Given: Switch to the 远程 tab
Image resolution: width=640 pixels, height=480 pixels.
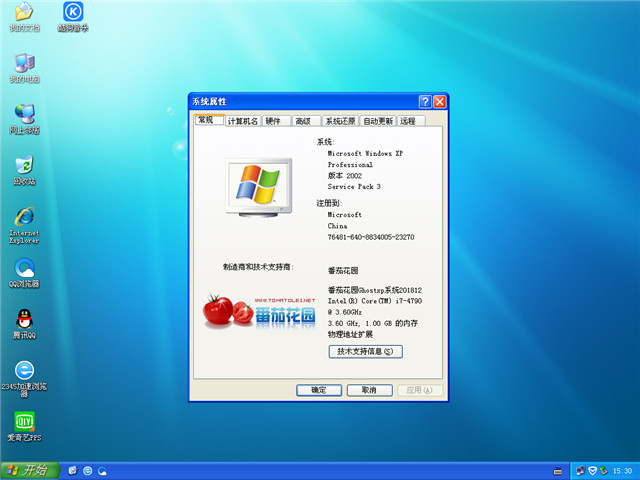Looking at the screenshot, I should [x=411, y=121].
